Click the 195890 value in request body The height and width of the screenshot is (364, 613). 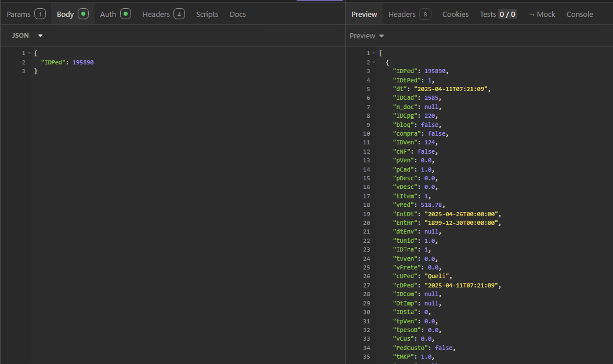coord(83,63)
